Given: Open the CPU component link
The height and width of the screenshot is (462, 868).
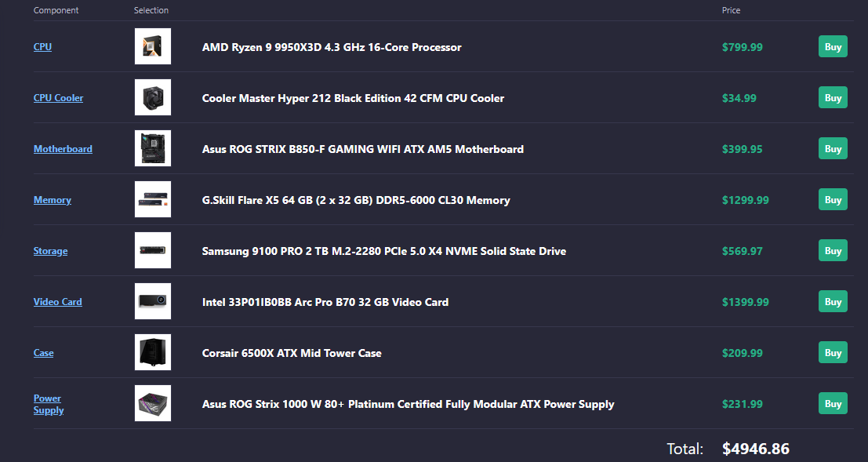Looking at the screenshot, I should 42,47.
